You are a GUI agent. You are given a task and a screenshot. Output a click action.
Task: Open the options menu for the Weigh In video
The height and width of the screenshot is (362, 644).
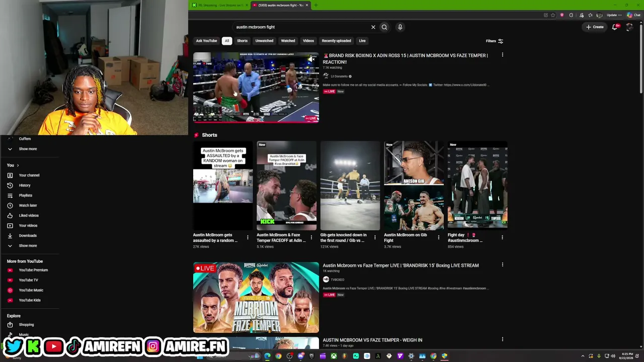click(502, 339)
